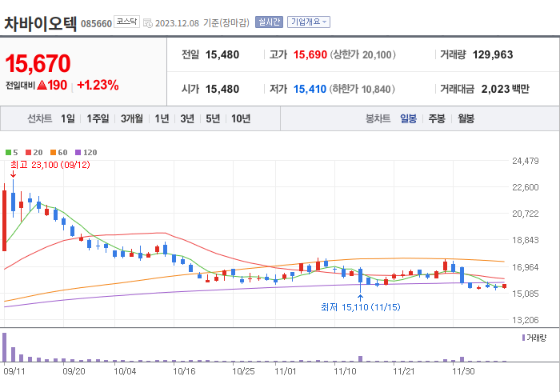Click the green 5-day moving average swatch
This screenshot has width=560, height=392.
(x=8, y=153)
